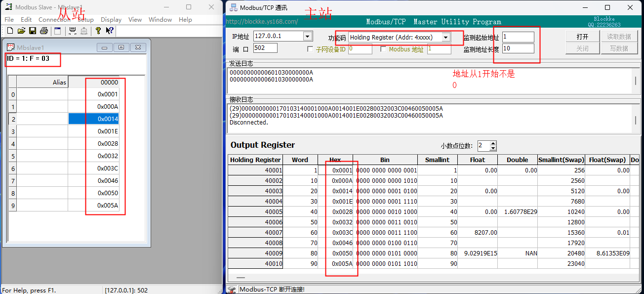Viewport: 644px width, 294px height.
Task: Click the Save floppy icon in Modbus Slave
Action: pos(33,31)
